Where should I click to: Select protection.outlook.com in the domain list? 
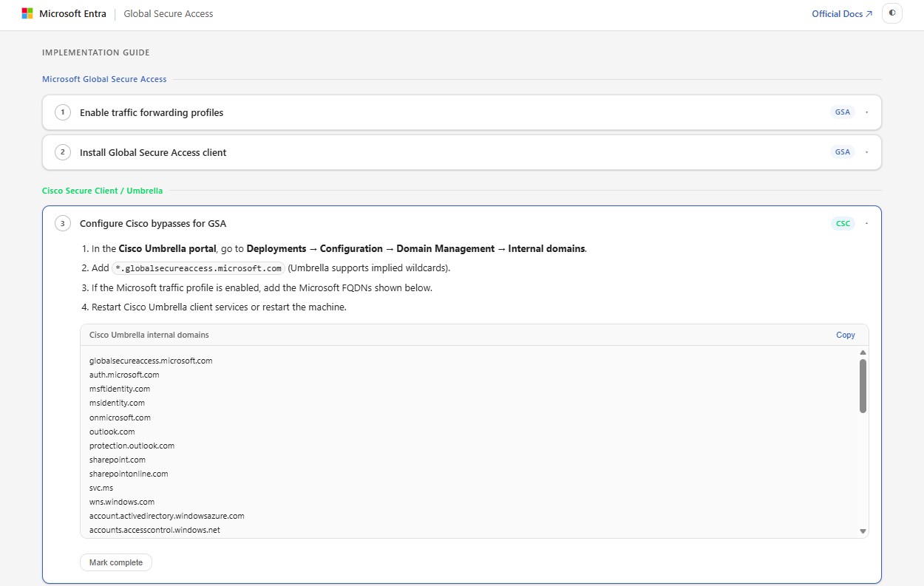132,446
